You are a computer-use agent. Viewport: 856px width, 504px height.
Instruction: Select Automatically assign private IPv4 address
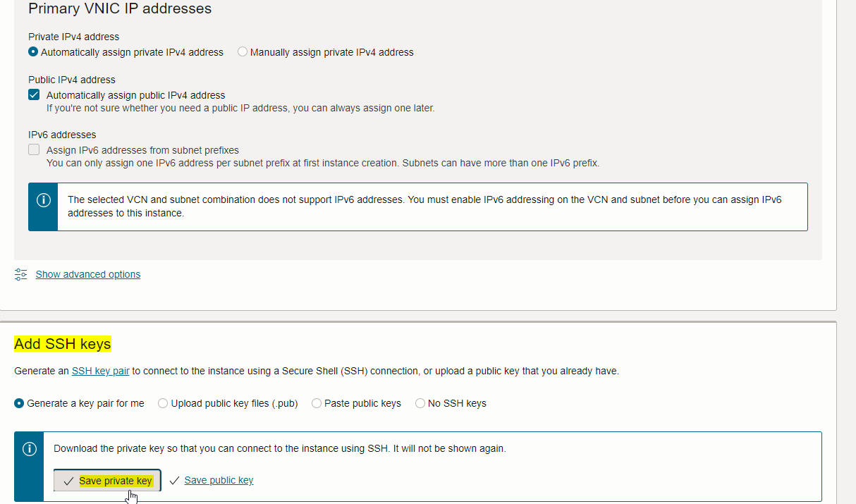[33, 52]
